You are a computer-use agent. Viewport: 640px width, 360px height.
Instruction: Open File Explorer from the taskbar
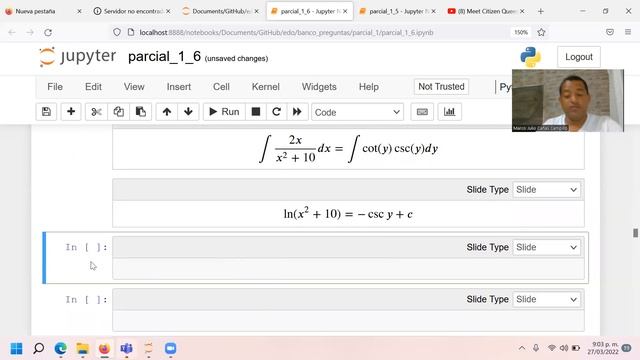[x=83, y=349]
